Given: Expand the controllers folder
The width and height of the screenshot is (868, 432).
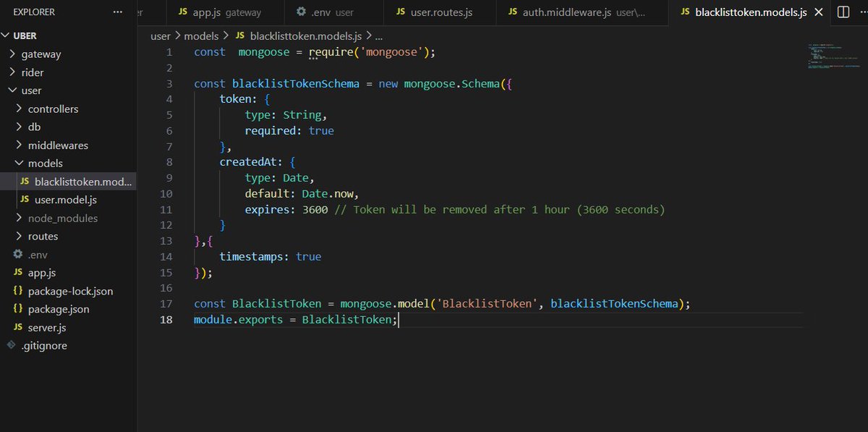Looking at the screenshot, I should coord(19,109).
